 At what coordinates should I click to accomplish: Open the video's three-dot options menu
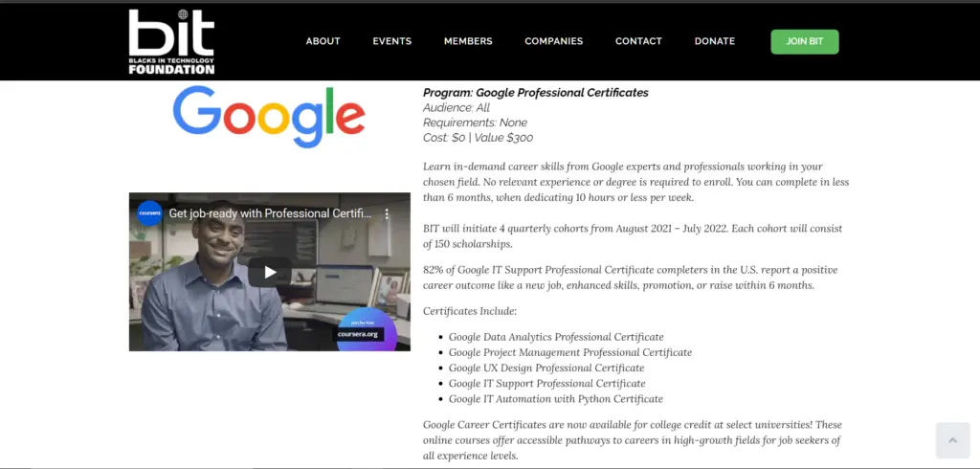click(x=387, y=213)
